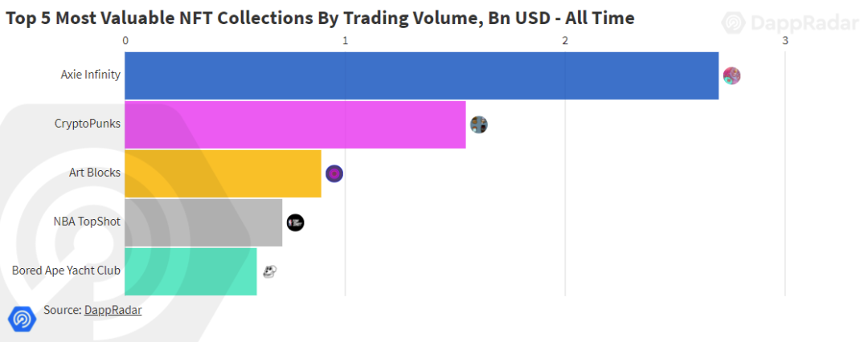This screenshot has height=342, width=868.
Task: Click the CryptoPunks axis label
Action: [x=88, y=124]
